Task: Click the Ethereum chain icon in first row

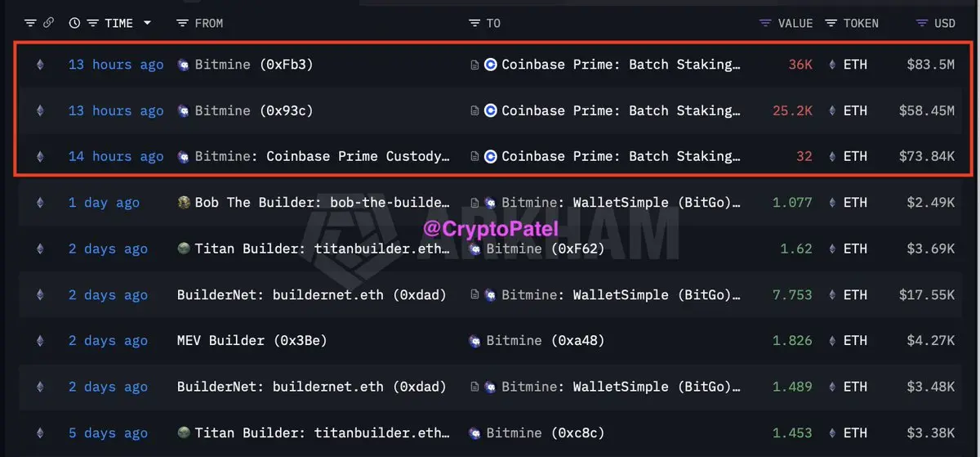Action: pos(40,65)
